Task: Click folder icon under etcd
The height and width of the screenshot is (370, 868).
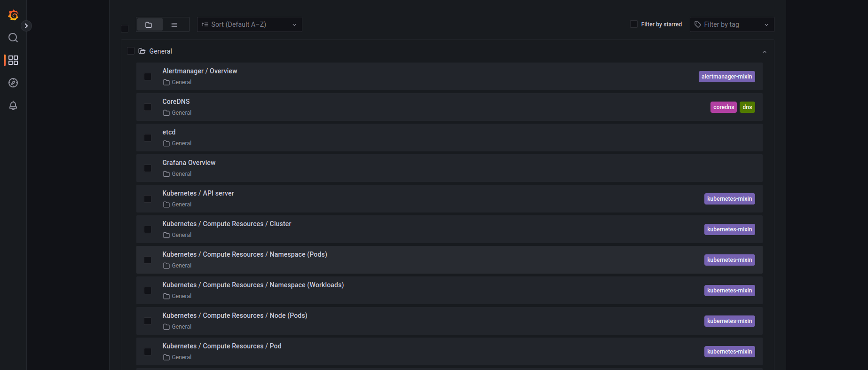Action: pyautogui.click(x=166, y=143)
